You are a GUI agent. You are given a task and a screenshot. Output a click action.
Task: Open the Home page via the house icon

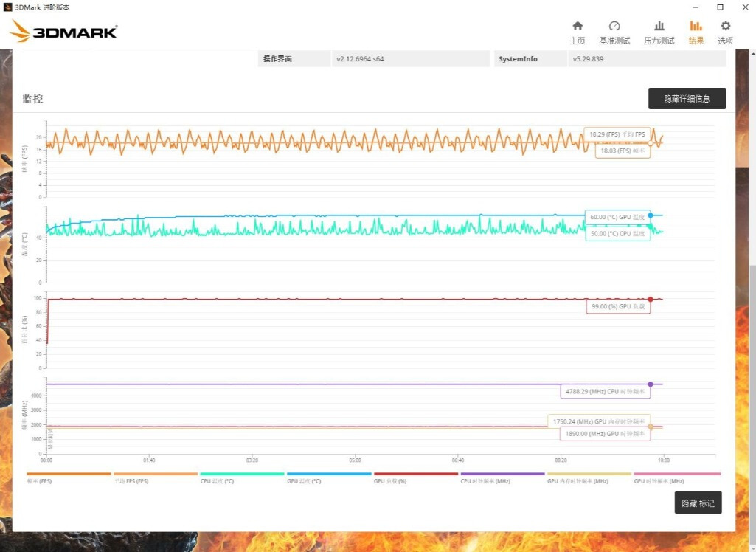578,30
